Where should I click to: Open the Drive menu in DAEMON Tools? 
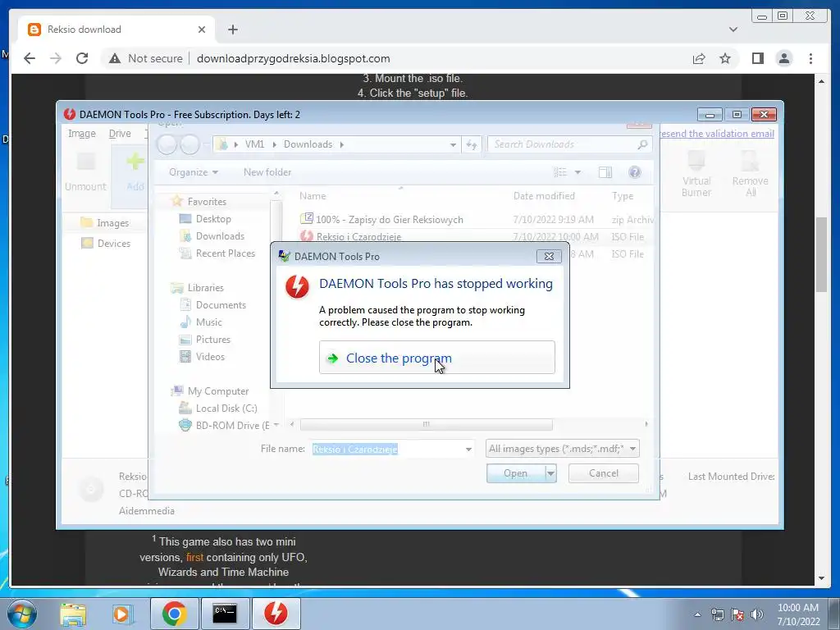tap(120, 134)
